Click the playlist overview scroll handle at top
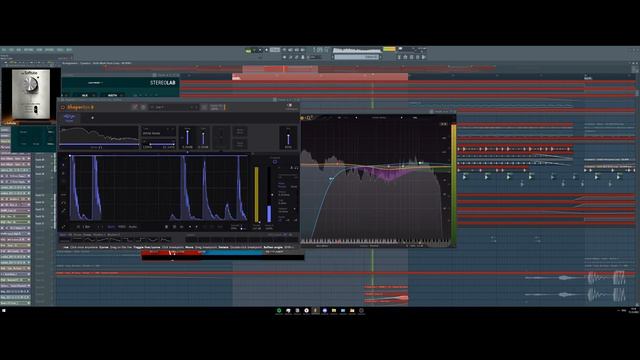640x360 pixels. (280, 68)
